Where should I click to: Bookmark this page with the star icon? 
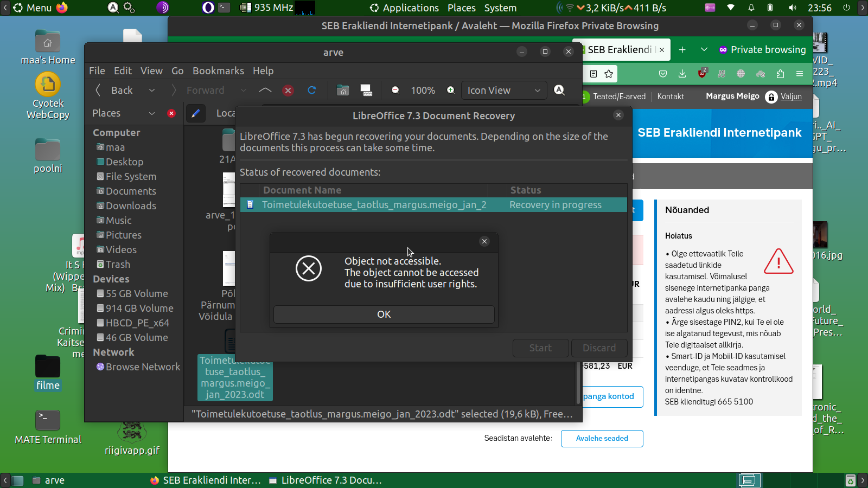pyautogui.click(x=609, y=74)
